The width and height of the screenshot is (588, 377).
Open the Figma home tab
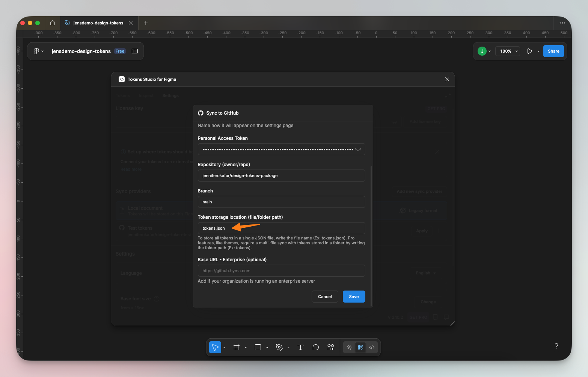(53, 23)
